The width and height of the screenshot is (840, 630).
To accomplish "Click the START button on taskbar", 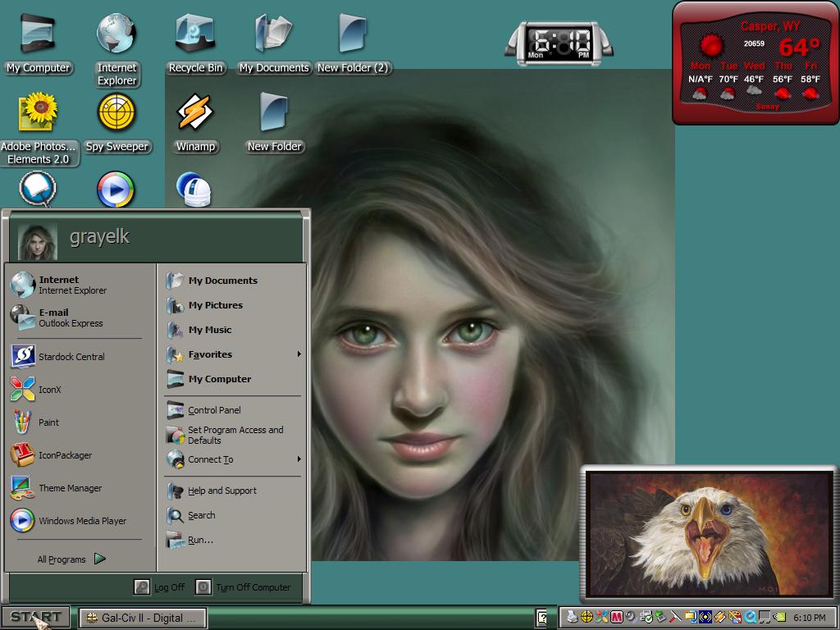I will point(35,617).
